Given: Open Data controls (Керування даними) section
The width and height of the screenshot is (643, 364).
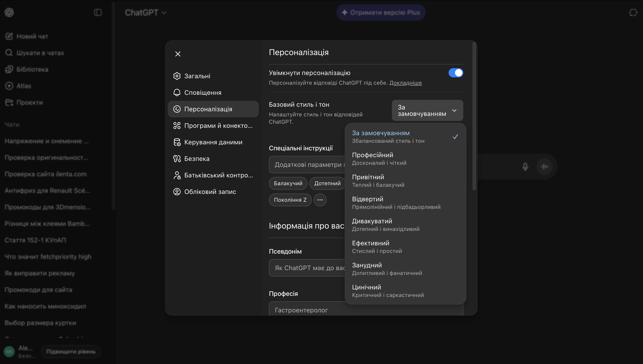Looking at the screenshot, I should coord(213,142).
